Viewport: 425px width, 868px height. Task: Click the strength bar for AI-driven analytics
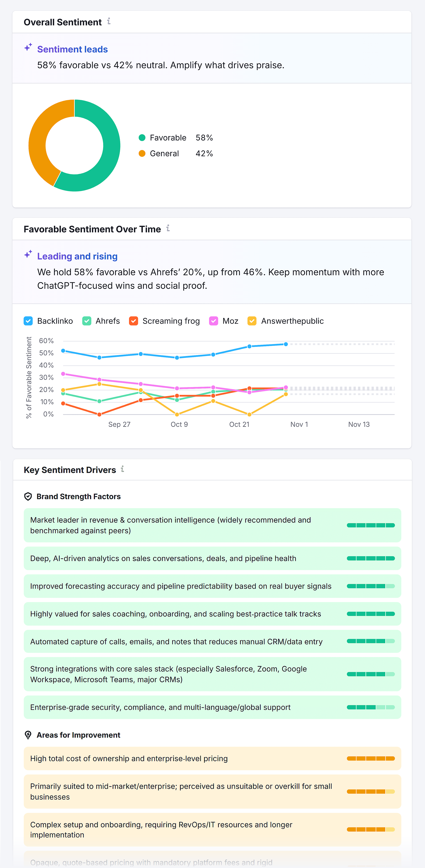coord(371,558)
